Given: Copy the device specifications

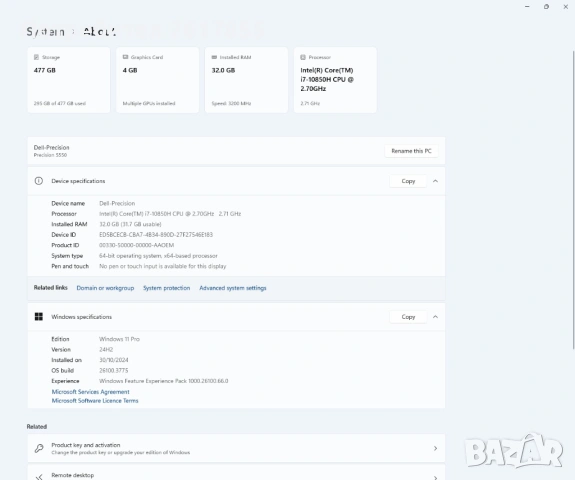Looking at the screenshot, I should click(408, 181).
